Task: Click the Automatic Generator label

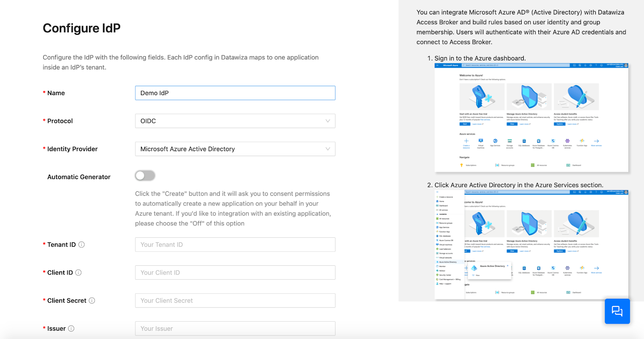Action: 79,177
